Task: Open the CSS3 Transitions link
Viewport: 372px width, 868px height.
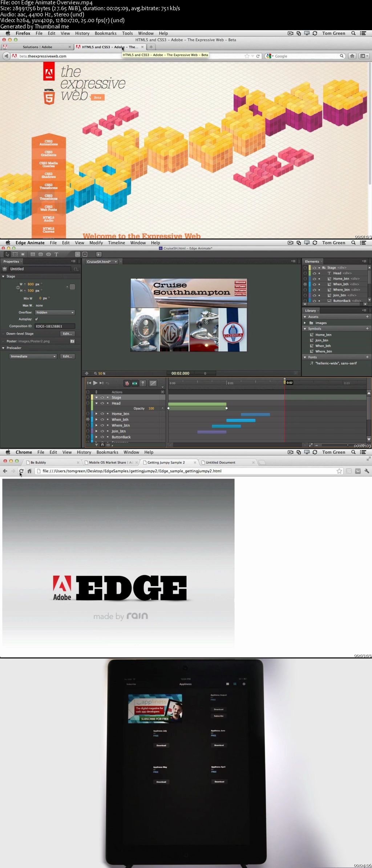Action: click(49, 197)
